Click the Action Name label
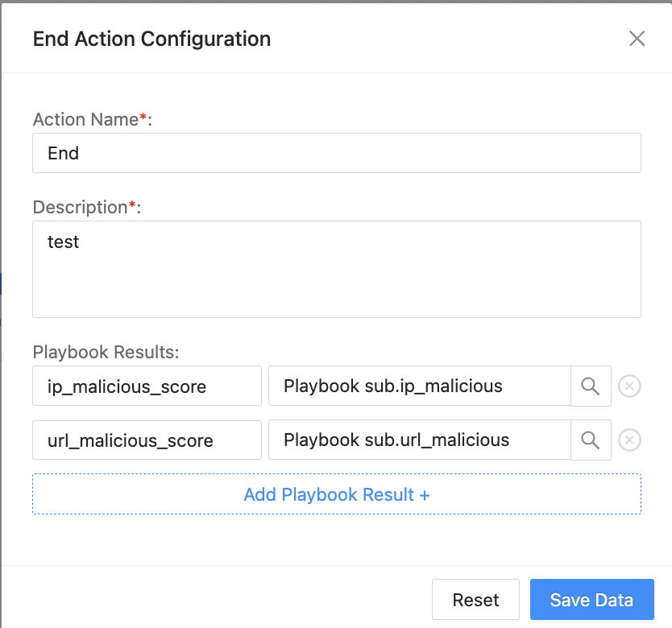The height and width of the screenshot is (628, 672). point(85,120)
